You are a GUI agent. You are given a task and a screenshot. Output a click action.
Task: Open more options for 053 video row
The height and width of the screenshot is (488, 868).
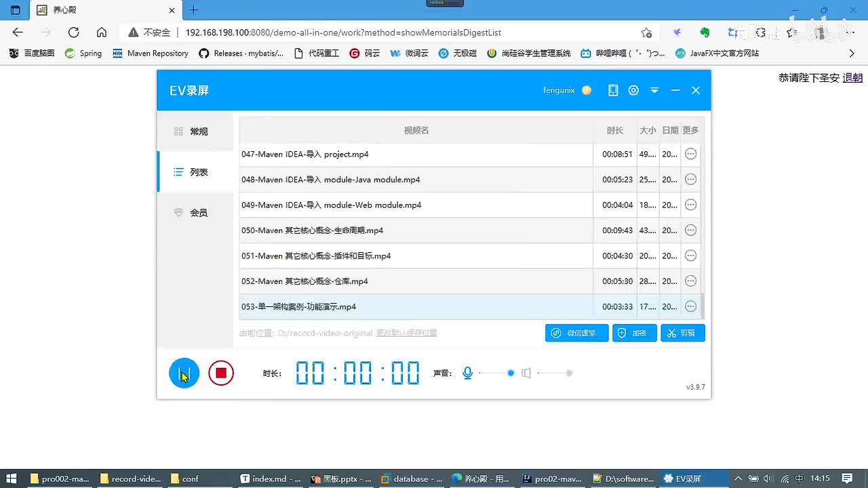pos(690,306)
